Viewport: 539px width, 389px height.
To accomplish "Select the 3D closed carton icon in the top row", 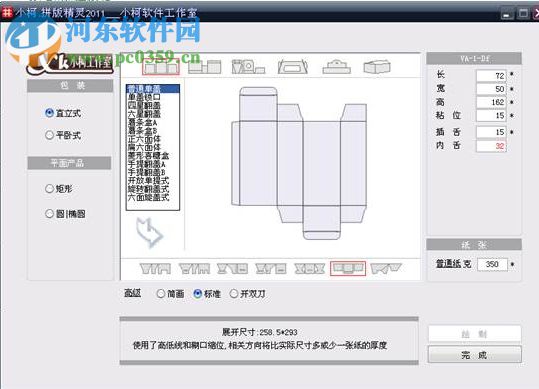I will (377, 67).
